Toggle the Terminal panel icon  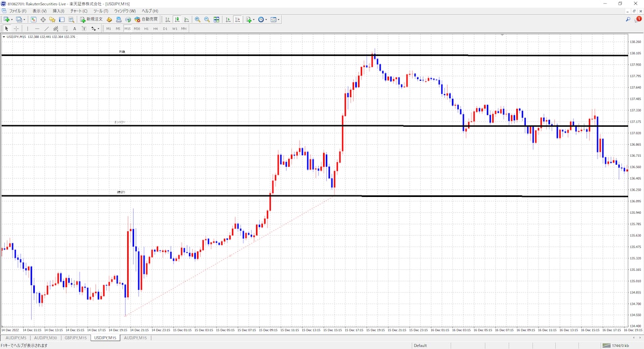tap(62, 20)
